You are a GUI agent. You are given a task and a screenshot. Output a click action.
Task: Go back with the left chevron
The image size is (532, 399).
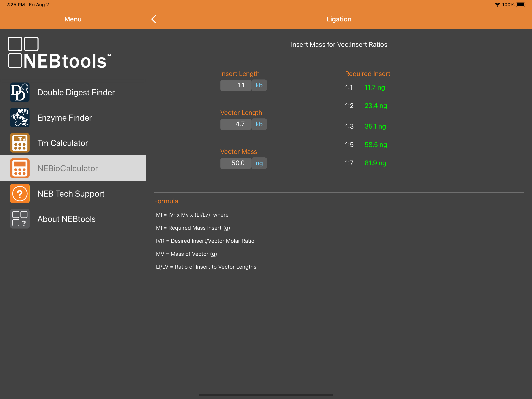154,19
